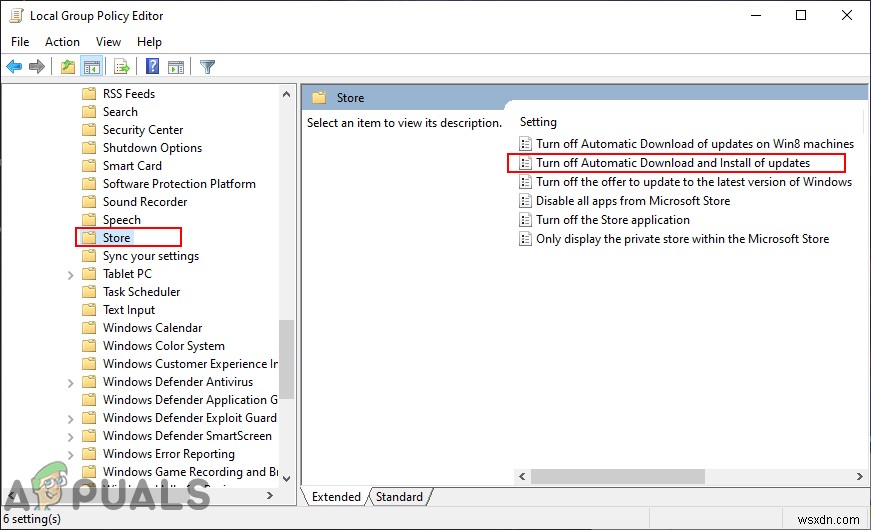Select Shutdown Options in the tree
The image size is (871, 530).
pos(152,148)
